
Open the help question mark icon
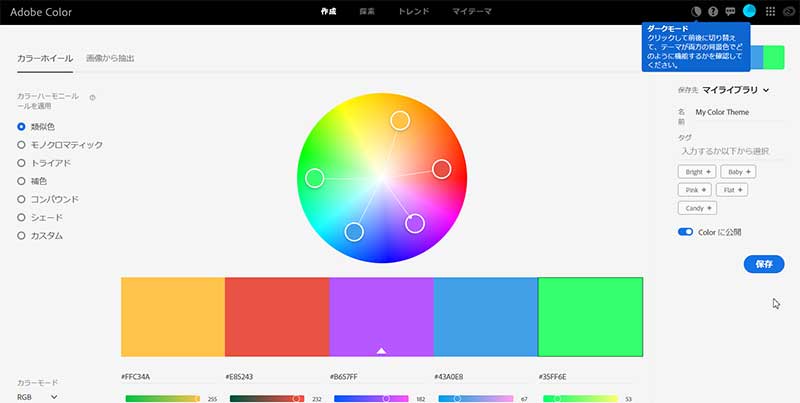(x=713, y=11)
